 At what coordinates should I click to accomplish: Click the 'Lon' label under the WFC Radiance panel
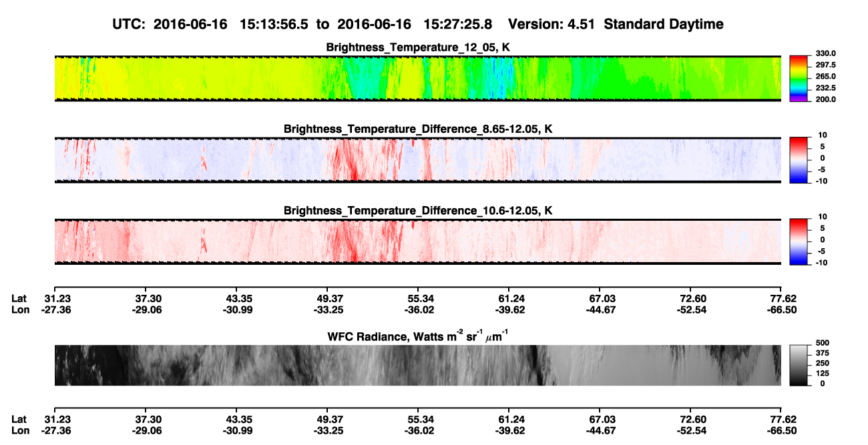click(x=21, y=431)
